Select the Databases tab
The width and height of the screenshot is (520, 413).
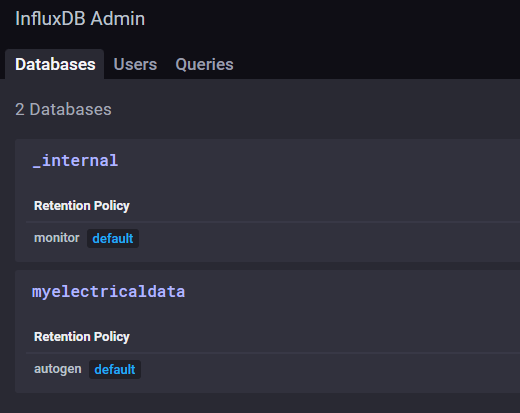(x=55, y=64)
